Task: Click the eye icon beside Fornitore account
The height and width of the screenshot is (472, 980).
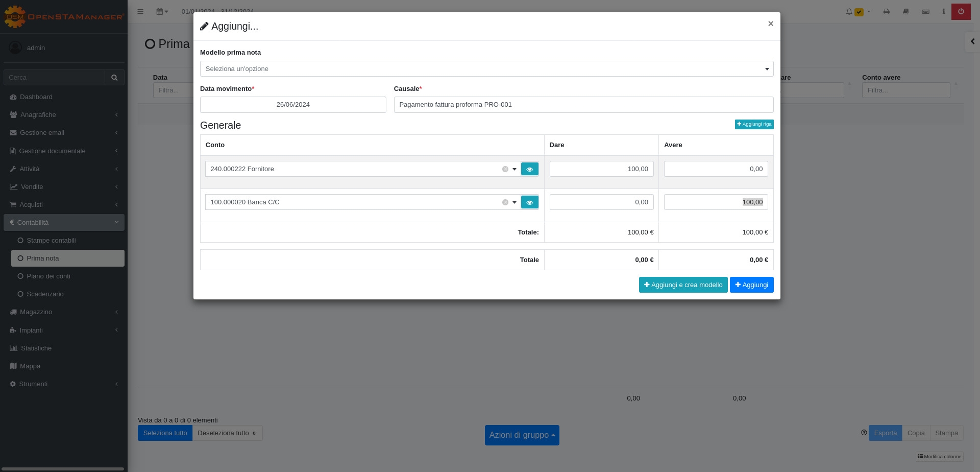Action: [529, 169]
